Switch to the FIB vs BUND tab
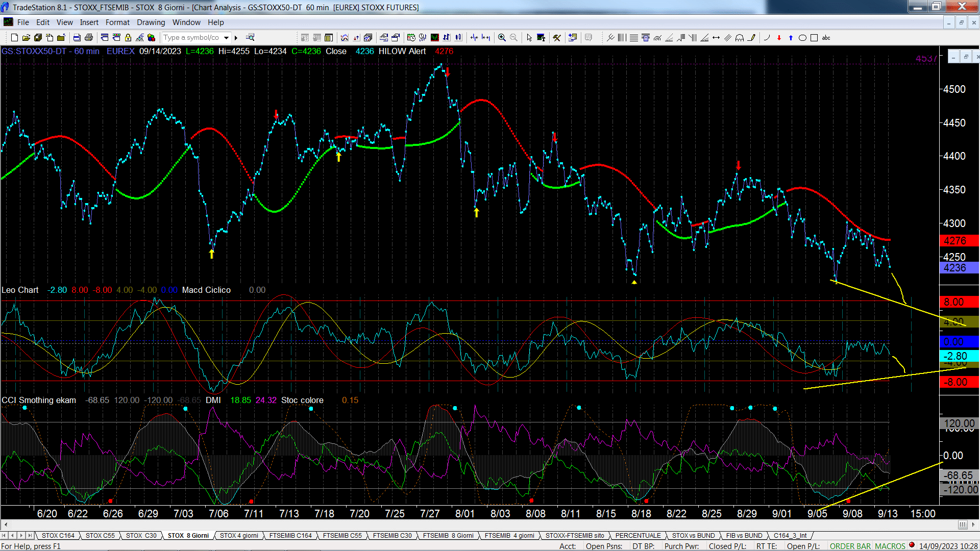 [744, 536]
